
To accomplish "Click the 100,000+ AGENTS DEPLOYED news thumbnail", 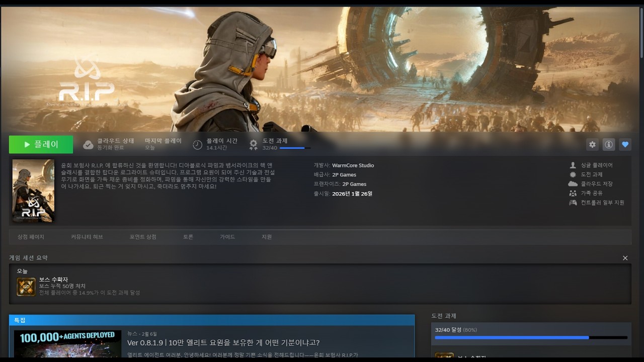I will tap(67, 344).
